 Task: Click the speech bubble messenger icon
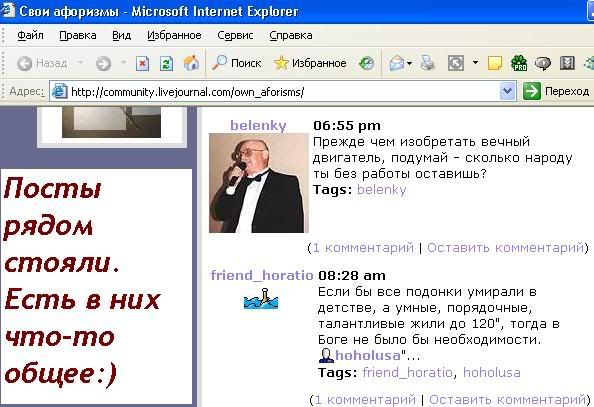543,63
